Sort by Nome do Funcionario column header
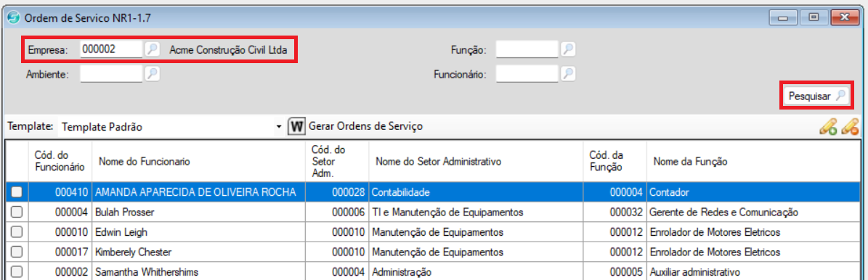 (x=198, y=162)
